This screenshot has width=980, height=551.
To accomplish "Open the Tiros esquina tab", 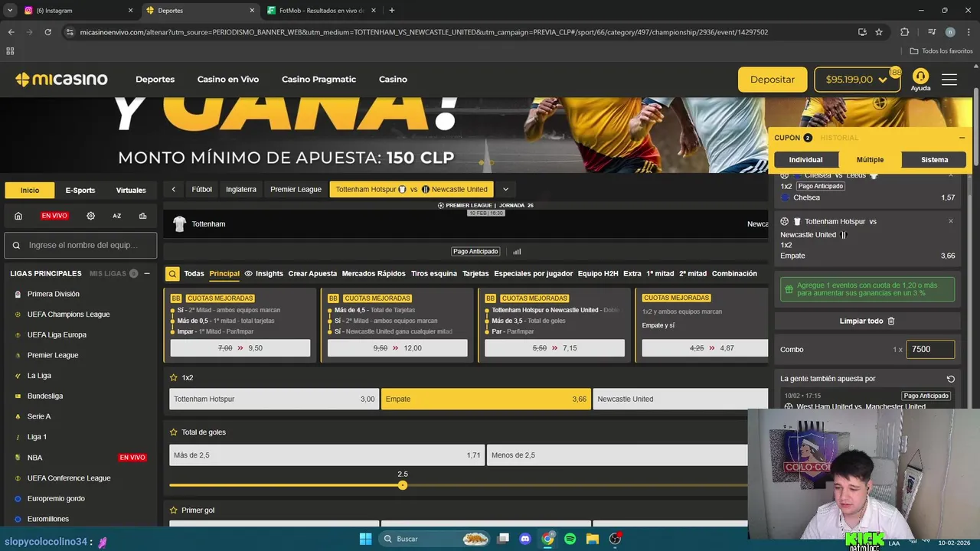I will [x=434, y=273].
